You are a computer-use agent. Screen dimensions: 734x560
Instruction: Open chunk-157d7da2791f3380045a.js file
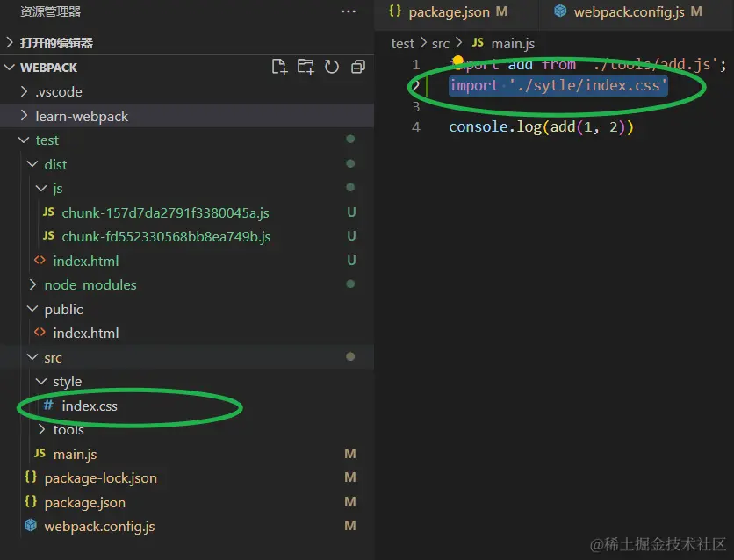(x=166, y=213)
